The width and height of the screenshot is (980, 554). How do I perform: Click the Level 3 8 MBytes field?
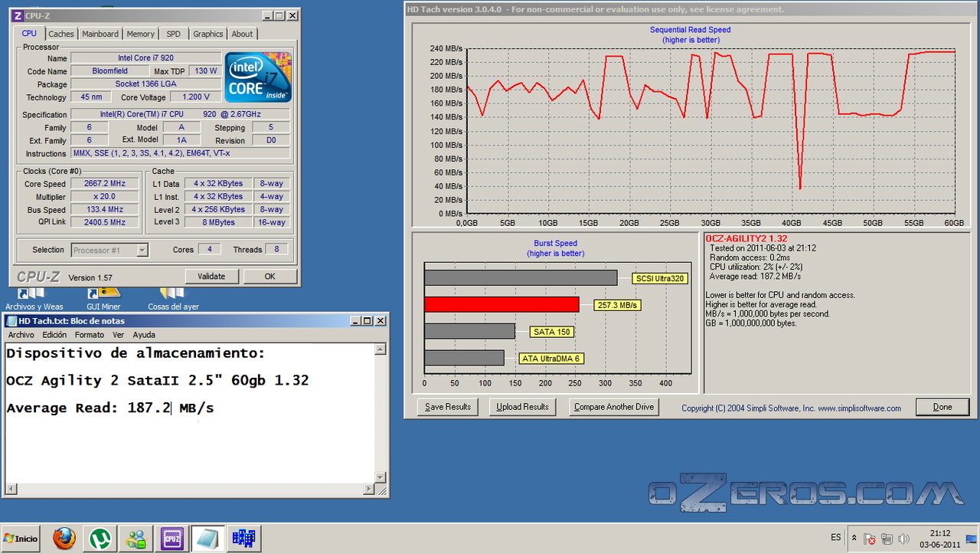click(x=219, y=222)
